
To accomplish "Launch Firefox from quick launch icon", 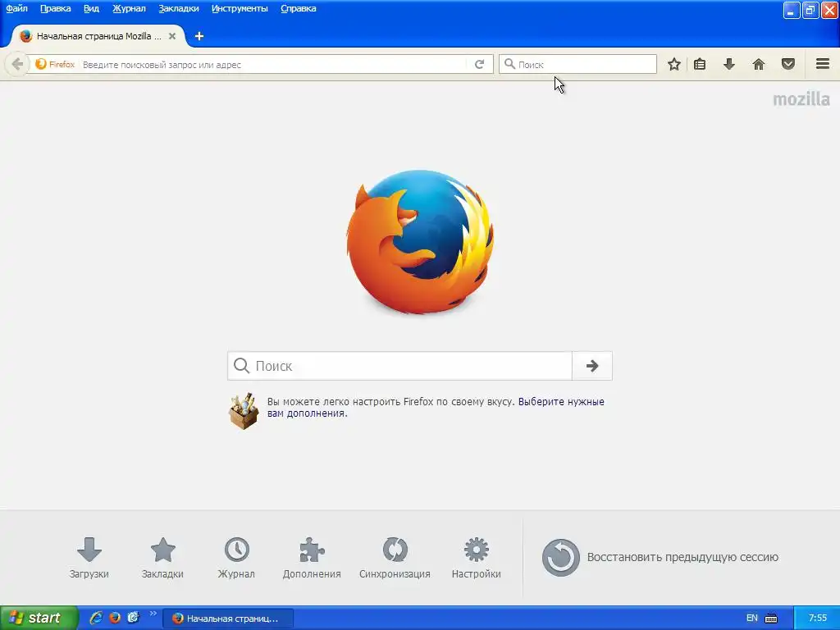I will coord(115,618).
